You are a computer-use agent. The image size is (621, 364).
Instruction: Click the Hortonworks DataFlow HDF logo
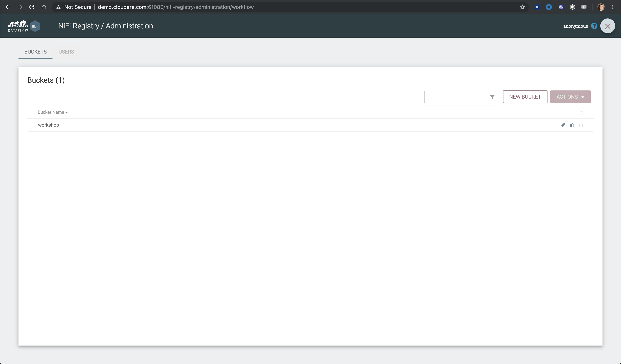(24, 26)
